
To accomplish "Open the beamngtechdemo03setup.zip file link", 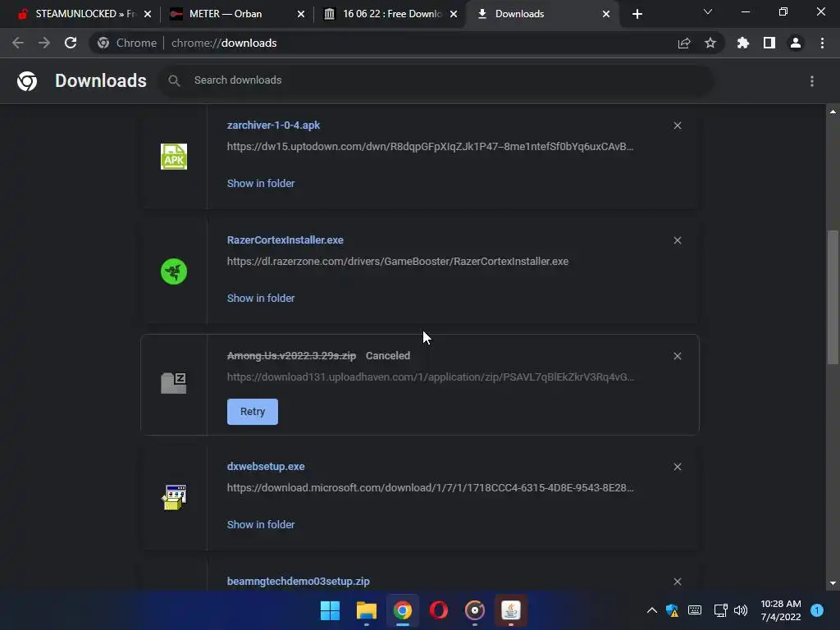I will (x=298, y=582).
